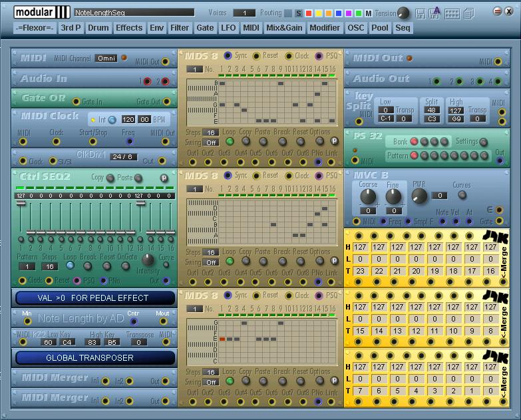Open the Effects module menu
Screen dimensions: 521x420
click(x=129, y=28)
